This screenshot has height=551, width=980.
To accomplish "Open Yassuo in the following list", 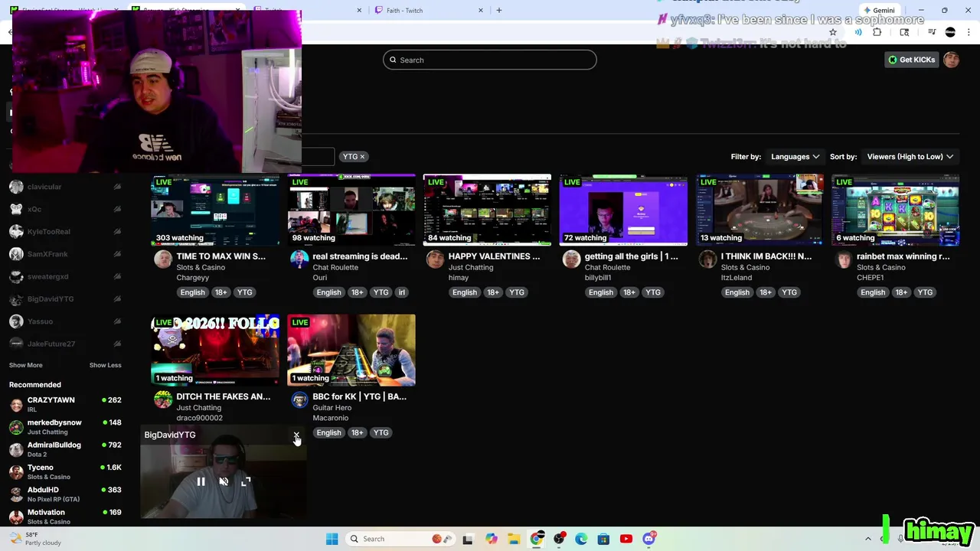I will pyautogui.click(x=65, y=321).
